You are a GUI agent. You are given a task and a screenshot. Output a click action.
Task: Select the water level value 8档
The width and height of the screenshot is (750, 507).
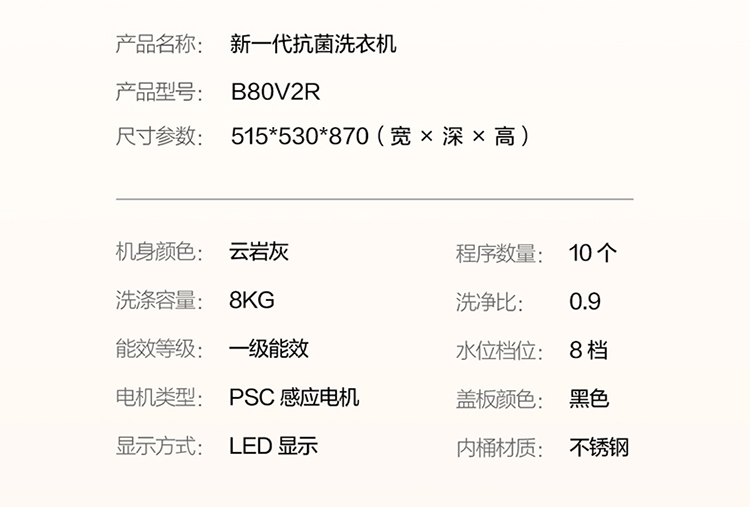pyautogui.click(x=588, y=350)
